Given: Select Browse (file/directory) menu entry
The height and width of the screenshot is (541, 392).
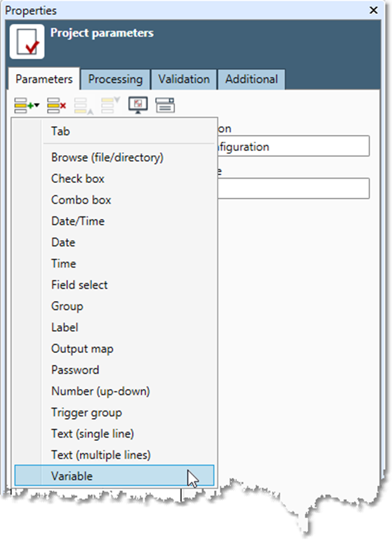Looking at the screenshot, I should [x=107, y=158].
